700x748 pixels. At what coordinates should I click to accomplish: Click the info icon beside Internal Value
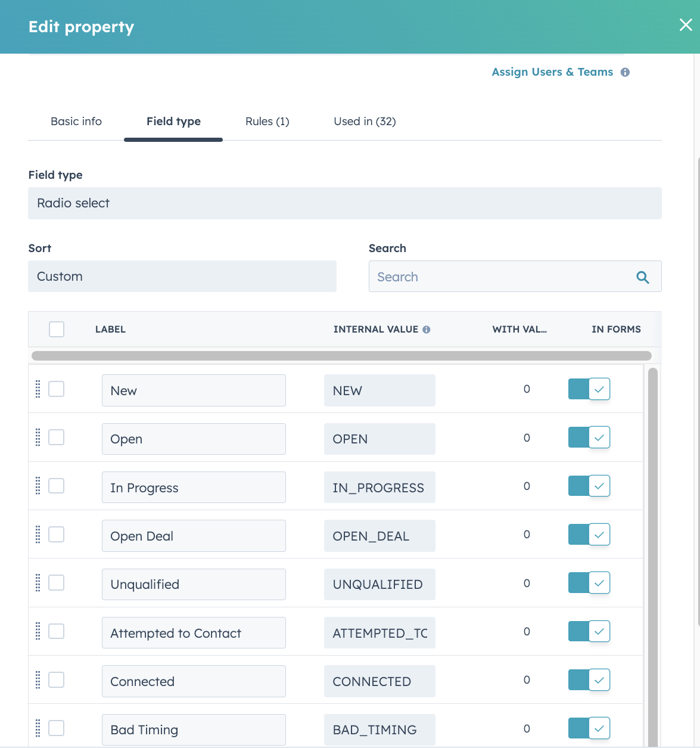pos(427,330)
